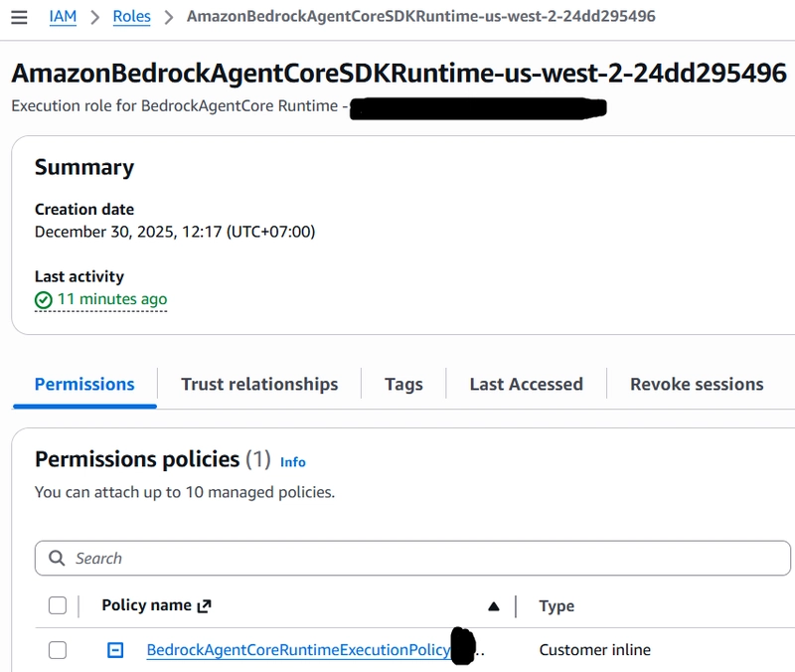
Task: Click the sort arrow in Policy name column
Action: tap(494, 606)
